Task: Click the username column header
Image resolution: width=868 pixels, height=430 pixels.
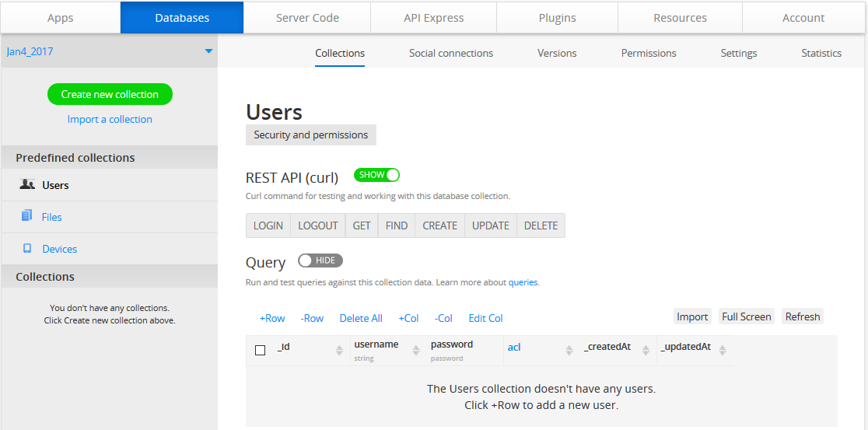Action: pos(376,344)
